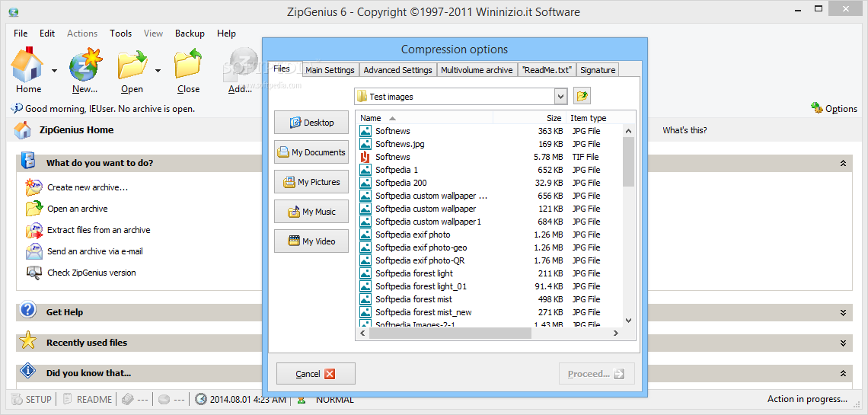Viewport: 868px width, 415px height.
Task: Click the ZipGenius Home house icon
Action: [x=23, y=130]
